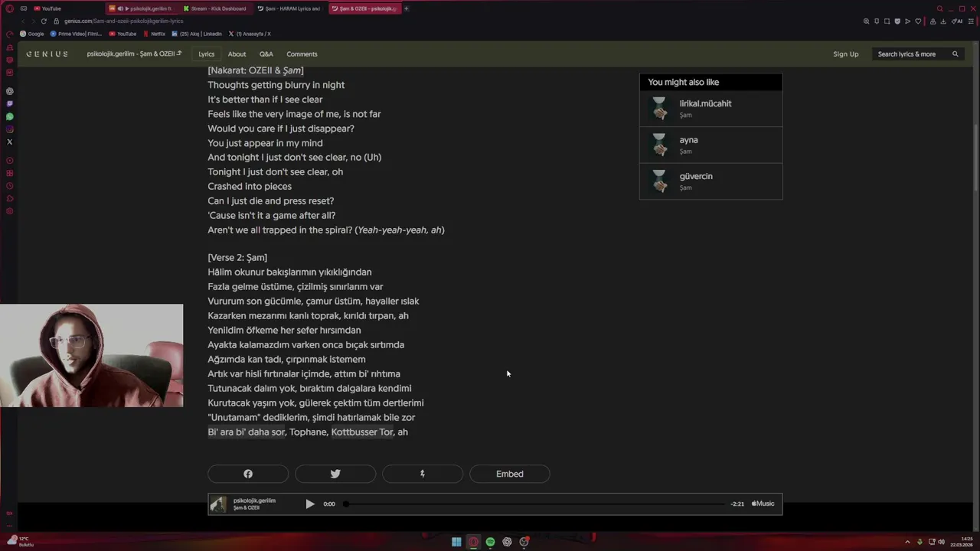This screenshot has width=980, height=551.
Task: Open a new browser tab
Action: coord(407,8)
